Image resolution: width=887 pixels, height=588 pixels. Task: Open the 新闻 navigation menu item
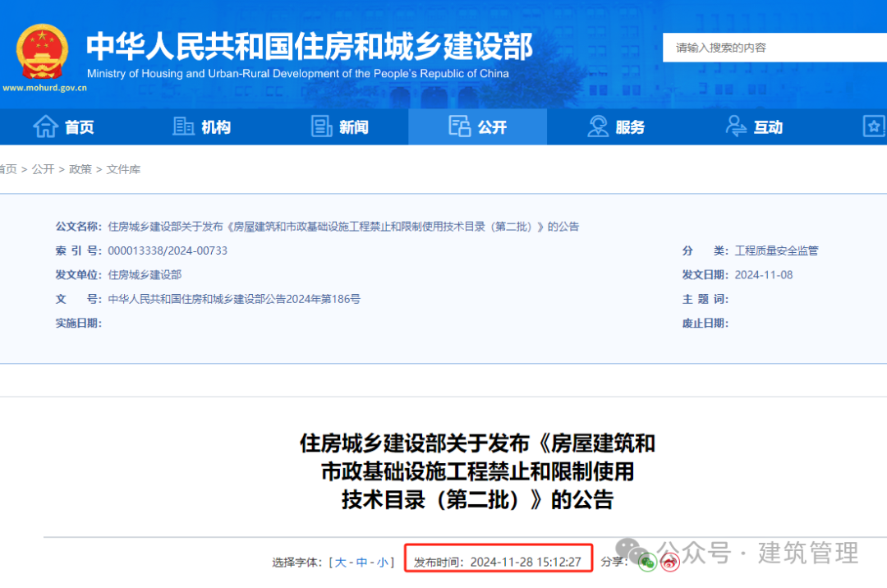click(x=352, y=126)
